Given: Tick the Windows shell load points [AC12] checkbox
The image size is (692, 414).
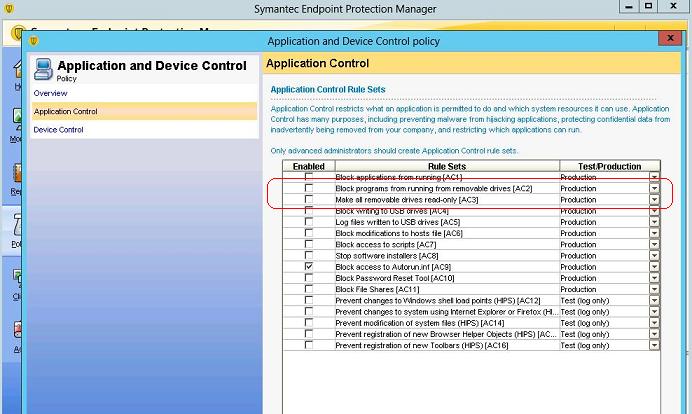Looking at the screenshot, I should point(309,300).
